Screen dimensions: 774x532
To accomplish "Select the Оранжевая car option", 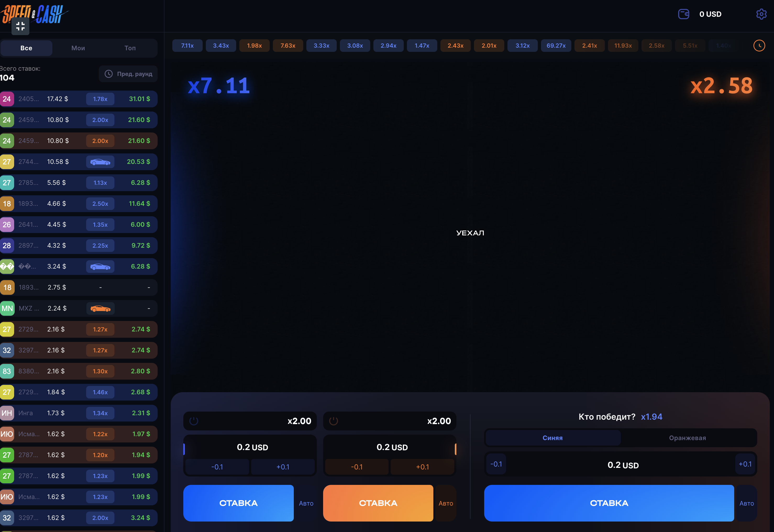I will click(x=687, y=438).
